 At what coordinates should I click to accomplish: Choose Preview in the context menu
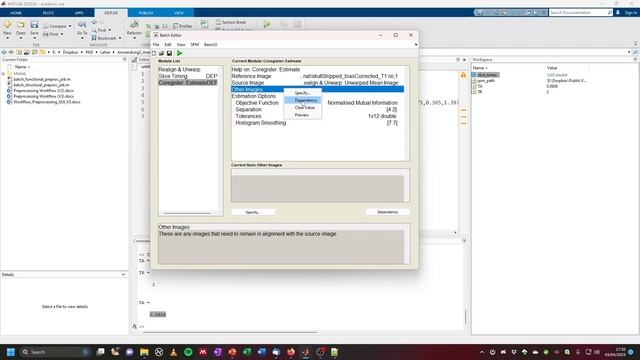(x=302, y=115)
